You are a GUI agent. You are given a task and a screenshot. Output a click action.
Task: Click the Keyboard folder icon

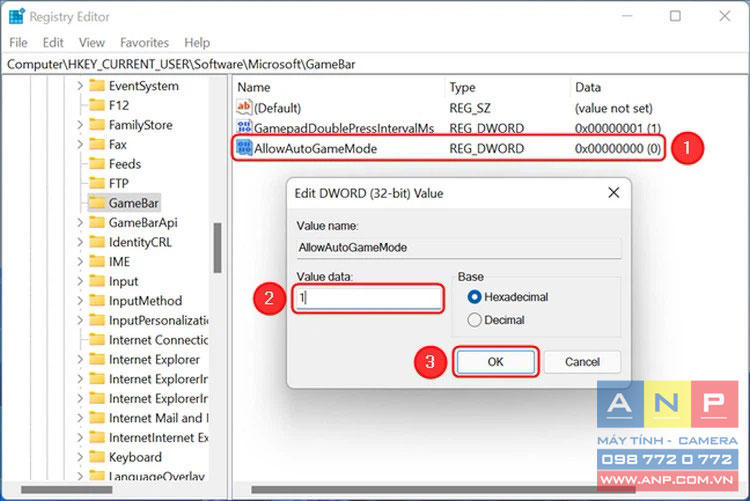pyautogui.click(x=97, y=457)
